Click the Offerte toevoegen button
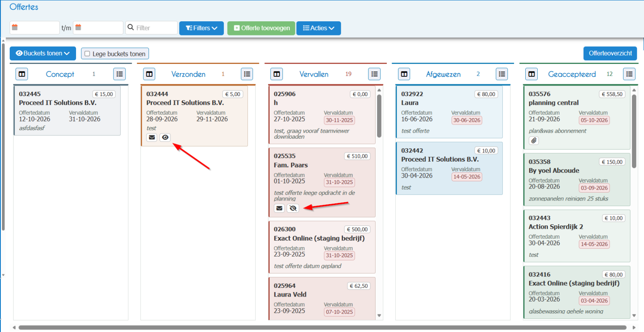644x332 pixels. click(x=261, y=28)
